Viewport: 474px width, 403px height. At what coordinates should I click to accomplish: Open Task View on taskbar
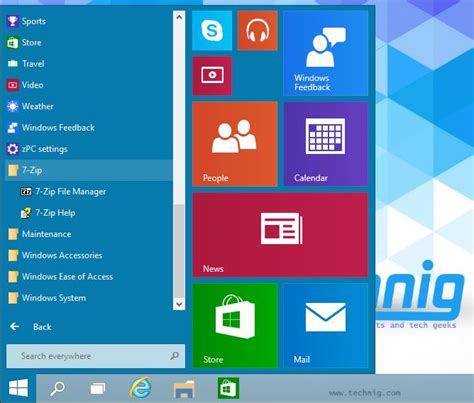(98, 388)
